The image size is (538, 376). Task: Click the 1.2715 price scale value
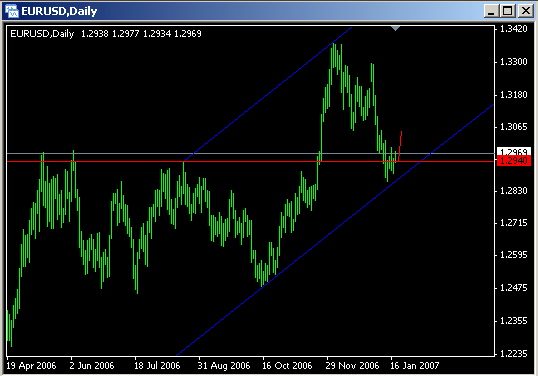[513, 223]
